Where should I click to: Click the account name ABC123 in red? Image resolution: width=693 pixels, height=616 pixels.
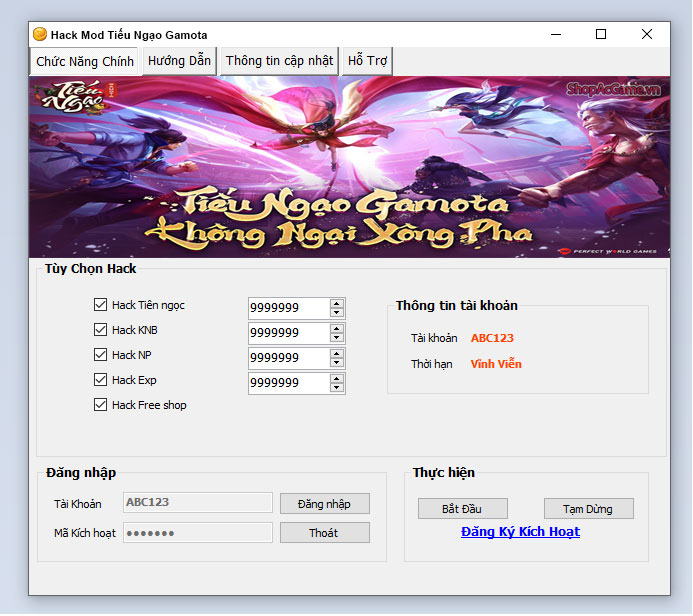[492, 338]
